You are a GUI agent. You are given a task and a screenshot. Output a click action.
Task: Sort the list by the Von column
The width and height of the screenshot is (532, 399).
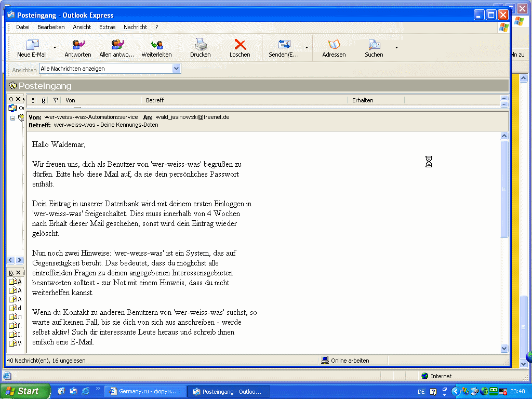102,100
